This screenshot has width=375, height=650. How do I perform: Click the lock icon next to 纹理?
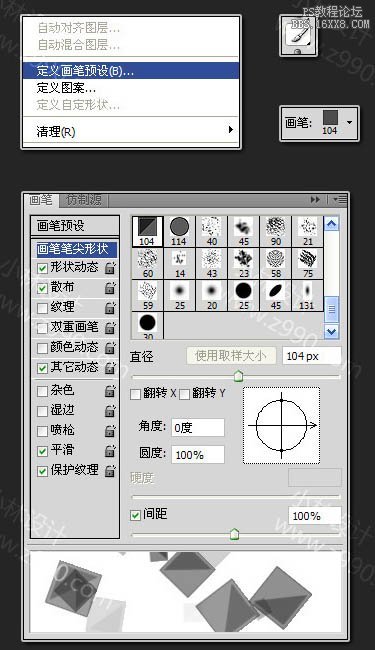click(x=110, y=308)
